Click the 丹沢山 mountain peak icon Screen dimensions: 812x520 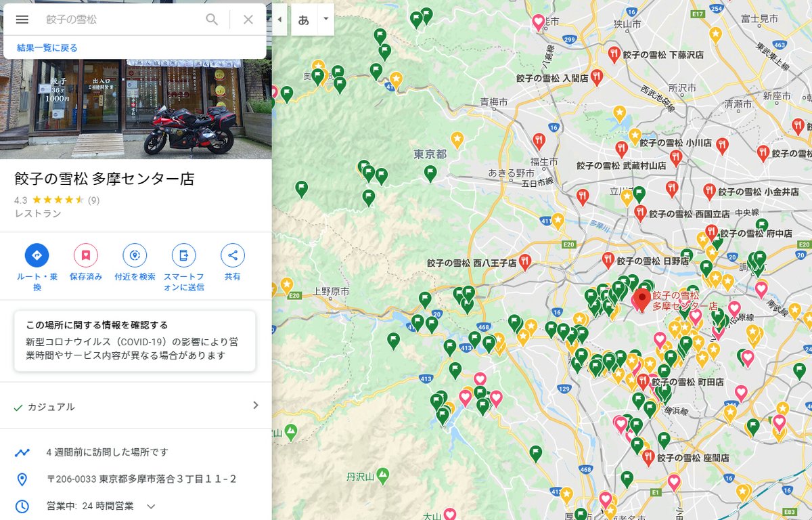coord(382,475)
